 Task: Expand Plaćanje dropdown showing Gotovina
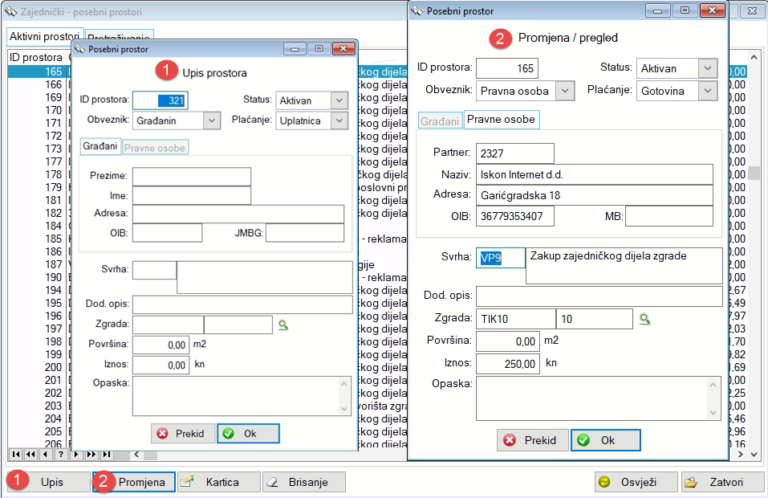click(708, 91)
